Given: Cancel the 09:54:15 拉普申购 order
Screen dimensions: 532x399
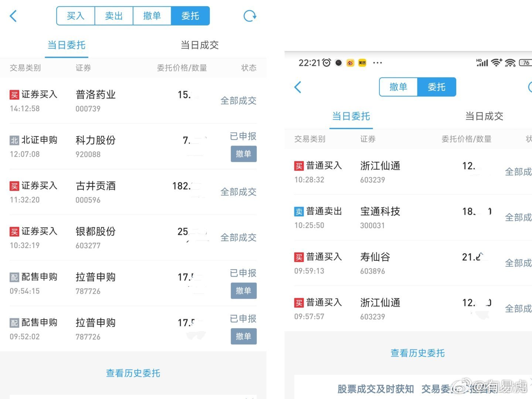Looking at the screenshot, I should pos(243,291).
